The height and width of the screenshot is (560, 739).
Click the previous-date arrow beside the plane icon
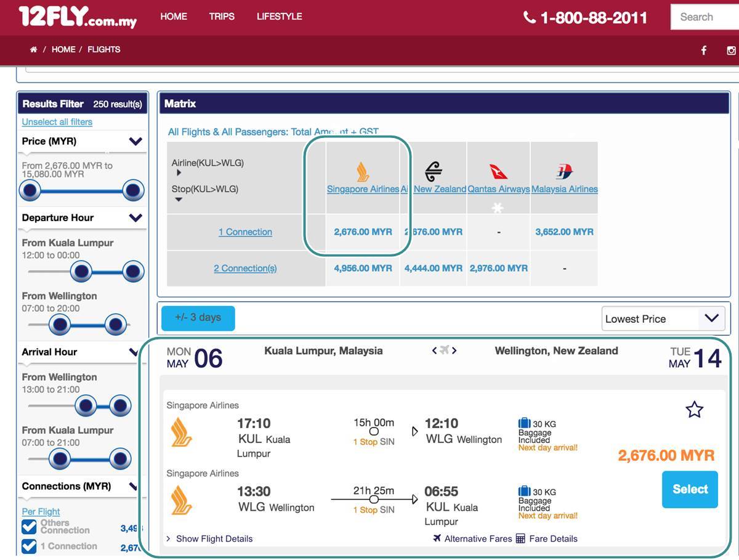pos(434,351)
